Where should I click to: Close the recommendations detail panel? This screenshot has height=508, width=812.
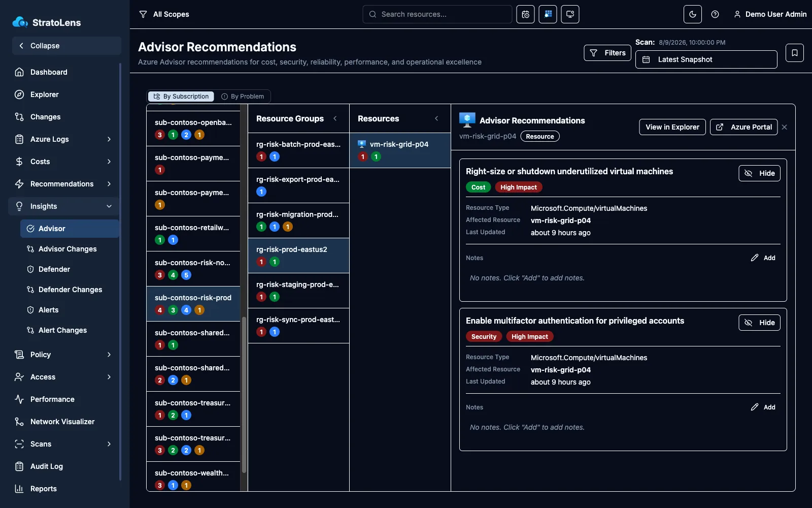785,127
